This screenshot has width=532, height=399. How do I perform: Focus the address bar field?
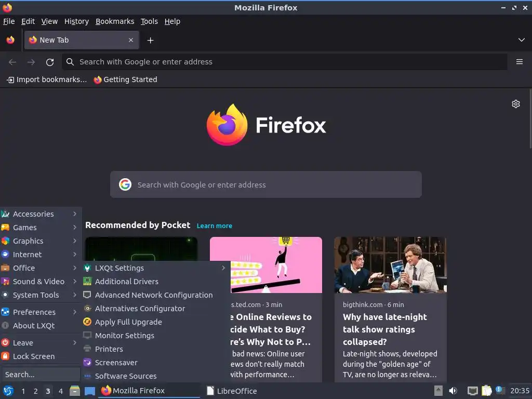284,62
